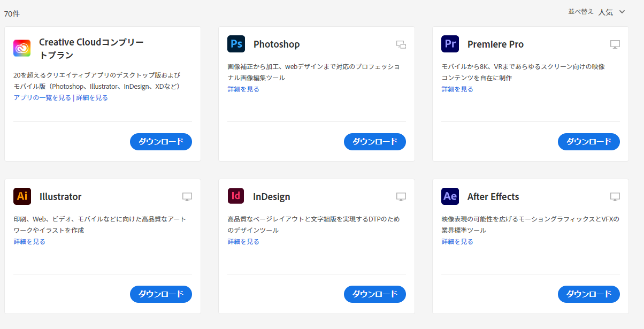Viewport: 644px width, 329px height.
Task: Click the Creative Cloud rainbow app icon
Action: (22, 48)
